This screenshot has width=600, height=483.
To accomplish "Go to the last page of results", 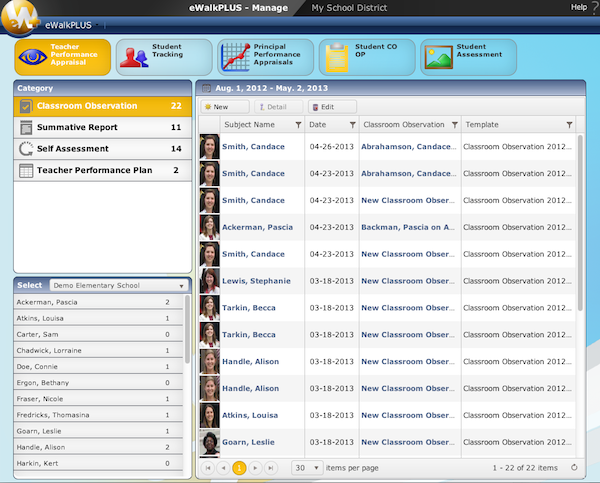I will (x=271, y=468).
